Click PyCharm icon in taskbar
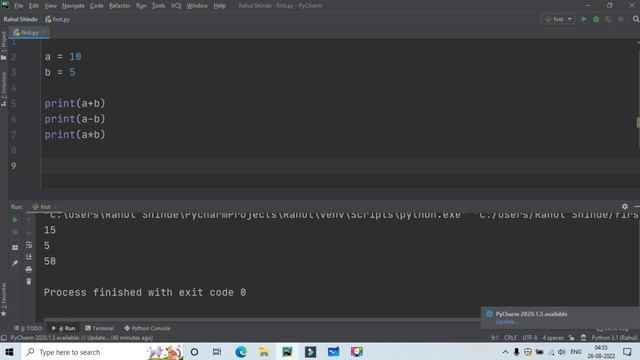 click(x=287, y=352)
